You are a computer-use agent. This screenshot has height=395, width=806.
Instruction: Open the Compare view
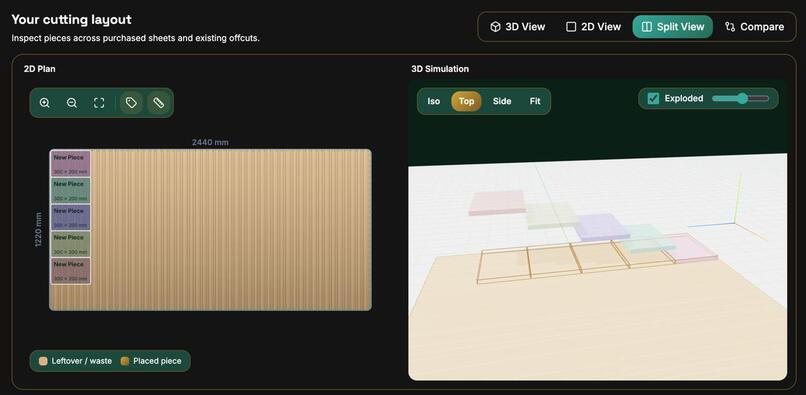755,27
